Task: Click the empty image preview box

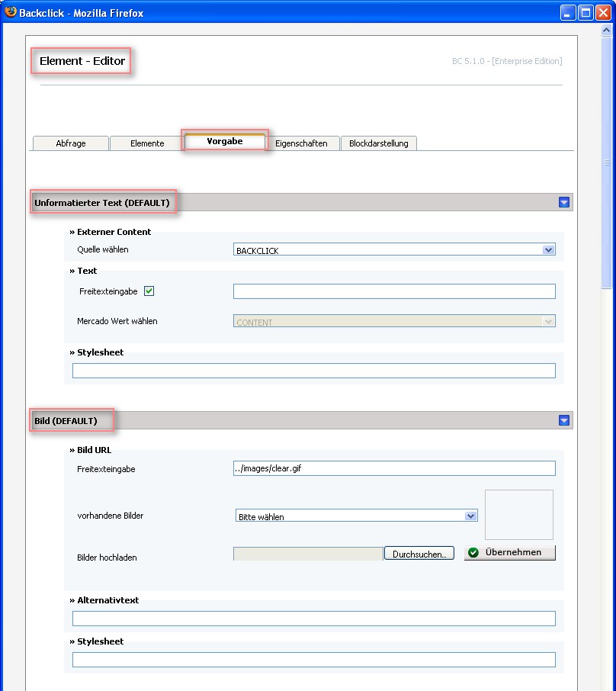Action: [x=519, y=515]
